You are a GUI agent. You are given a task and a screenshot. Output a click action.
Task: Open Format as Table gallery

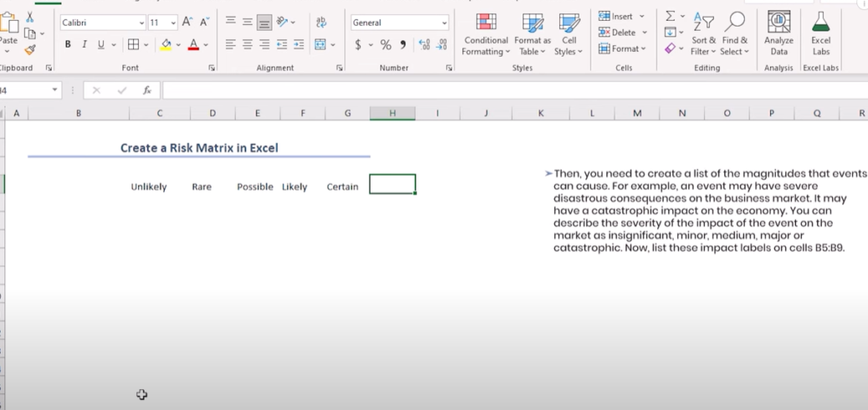(533, 34)
